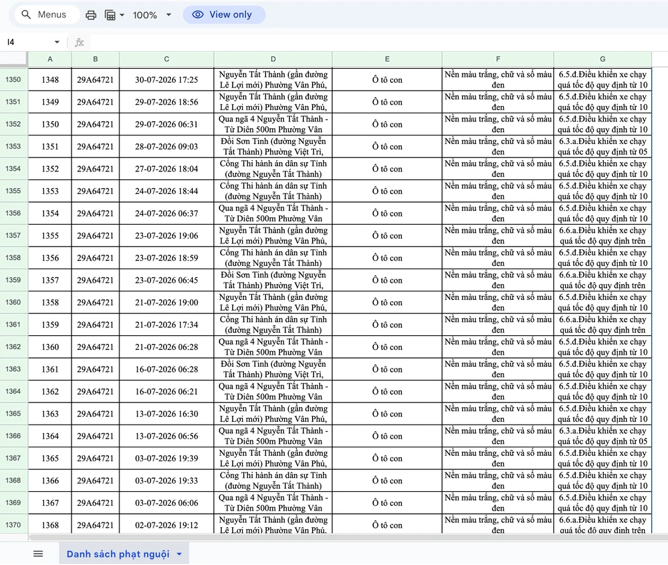Select row header 1350
668x565 pixels.
(x=13, y=79)
